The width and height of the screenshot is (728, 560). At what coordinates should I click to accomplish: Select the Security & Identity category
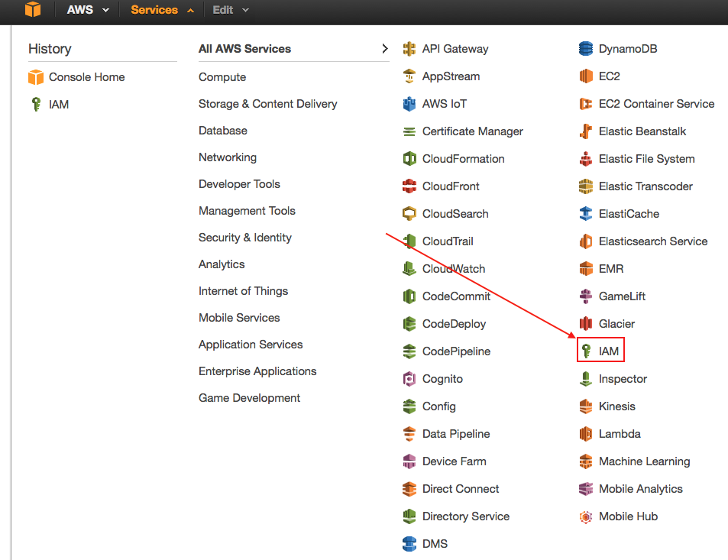coord(245,238)
